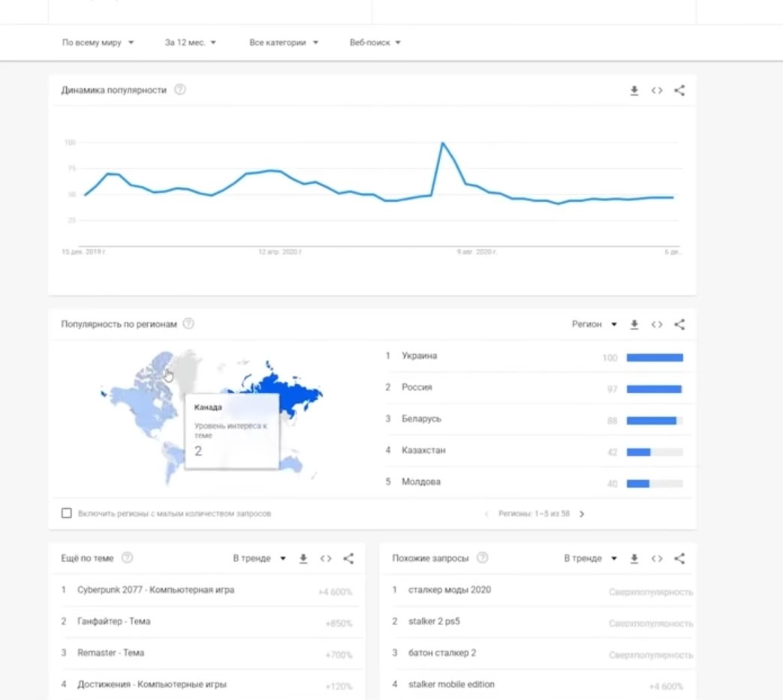Go to next page of regions

582,514
